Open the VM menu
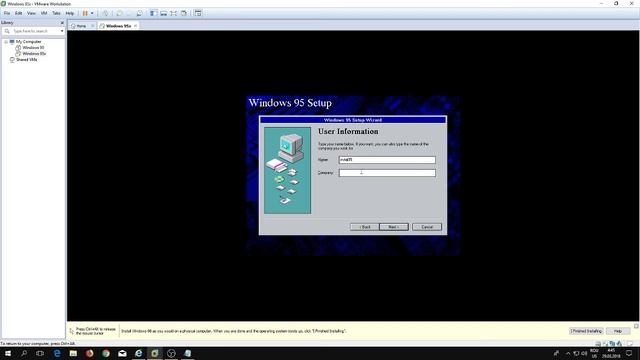The height and width of the screenshot is (360, 640). (x=44, y=13)
